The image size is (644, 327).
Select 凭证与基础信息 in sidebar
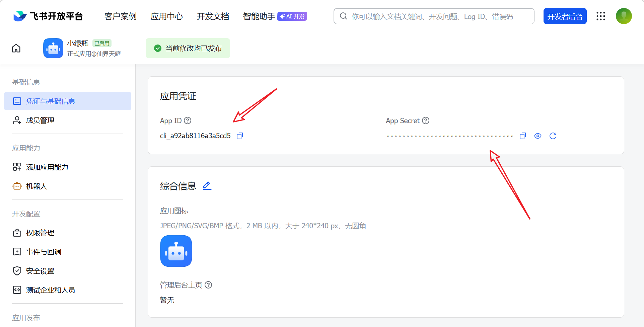51,101
